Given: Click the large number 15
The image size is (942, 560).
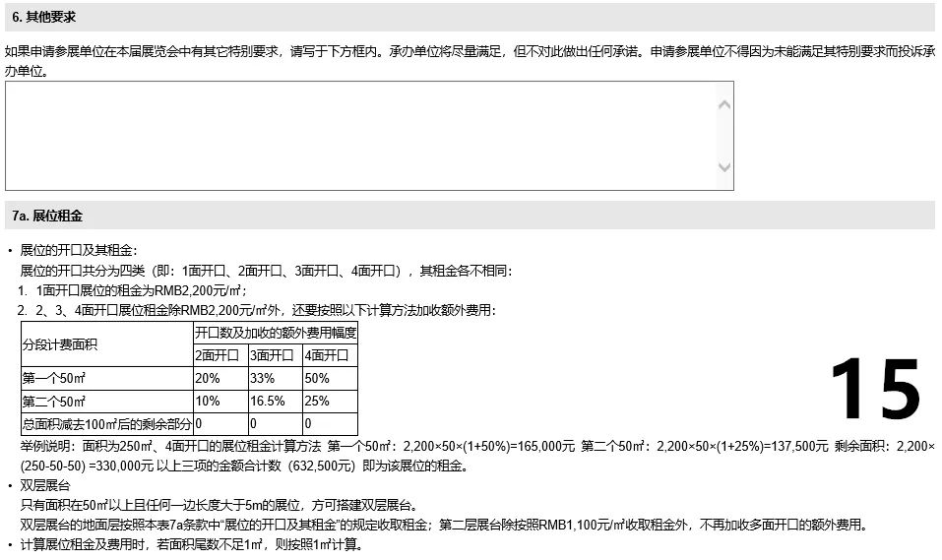Looking at the screenshot, I should 875,390.
